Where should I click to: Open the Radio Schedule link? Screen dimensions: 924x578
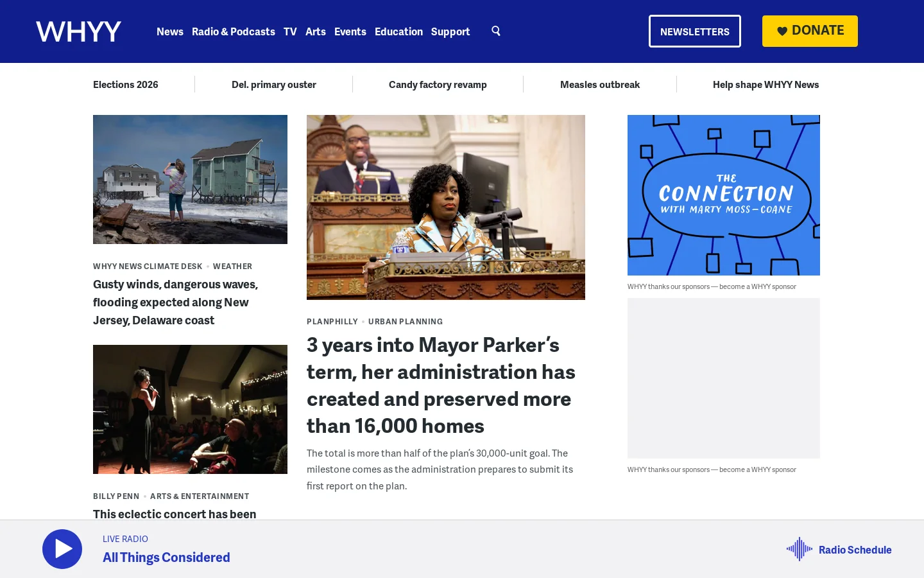[x=855, y=550]
